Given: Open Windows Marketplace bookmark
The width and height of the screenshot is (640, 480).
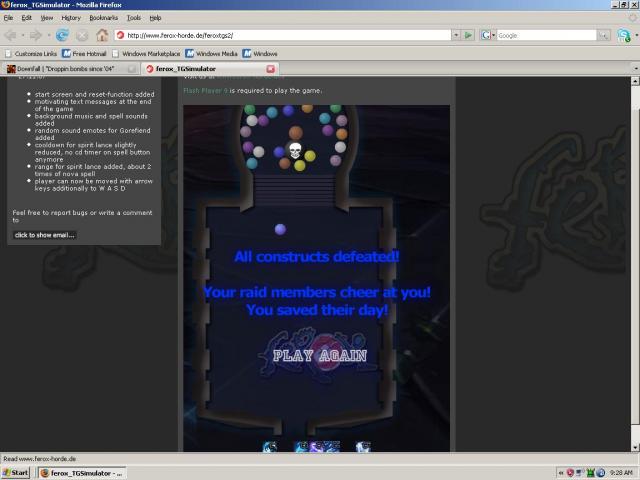Looking at the screenshot, I should click(x=146, y=53).
